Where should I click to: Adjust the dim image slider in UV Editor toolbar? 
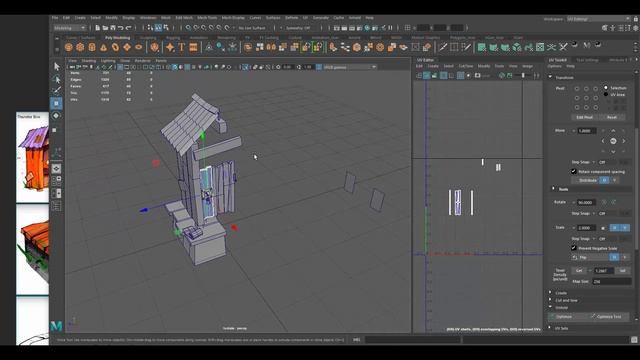click(523, 76)
